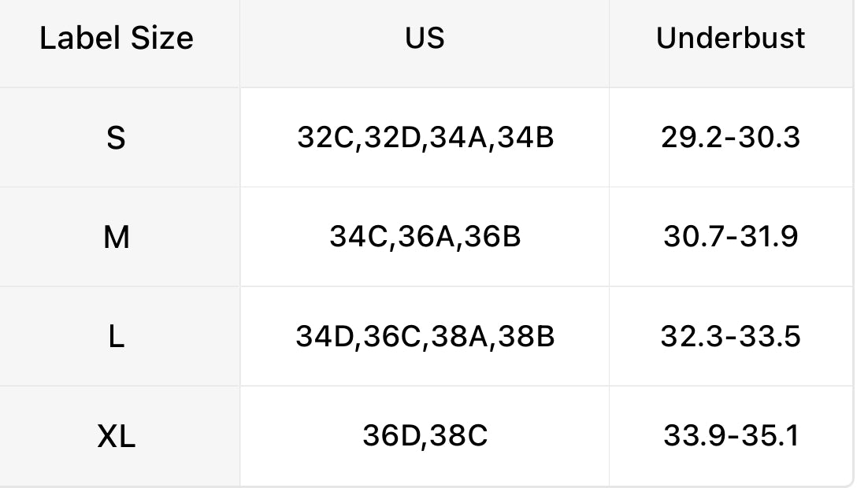Image resolution: width=868 pixels, height=488 pixels.
Task: Click the Label Size column header
Action: click(117, 39)
